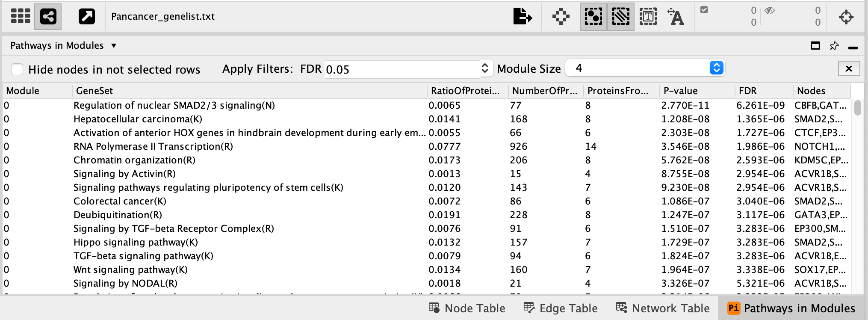Image resolution: width=868 pixels, height=320 pixels.
Task: Switch to the Node Table tab
Action: click(x=467, y=308)
